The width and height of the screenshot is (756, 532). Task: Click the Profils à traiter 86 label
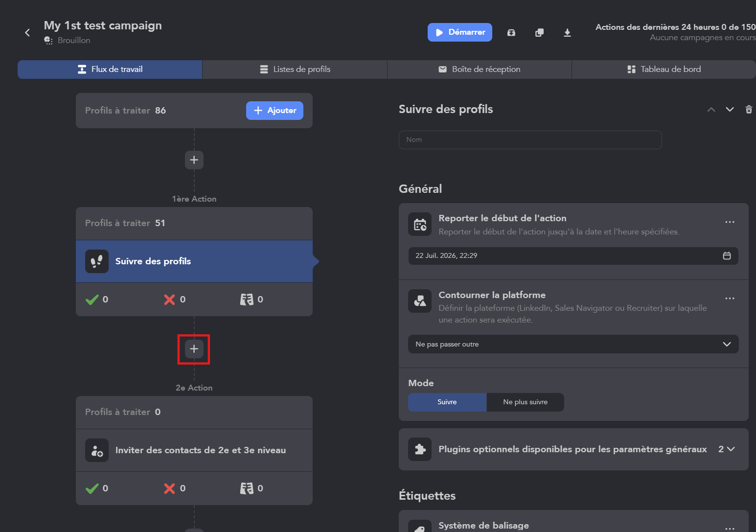(125, 111)
